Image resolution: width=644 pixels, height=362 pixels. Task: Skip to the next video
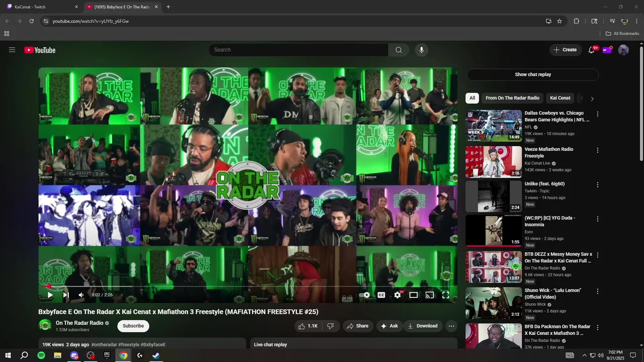point(65,295)
